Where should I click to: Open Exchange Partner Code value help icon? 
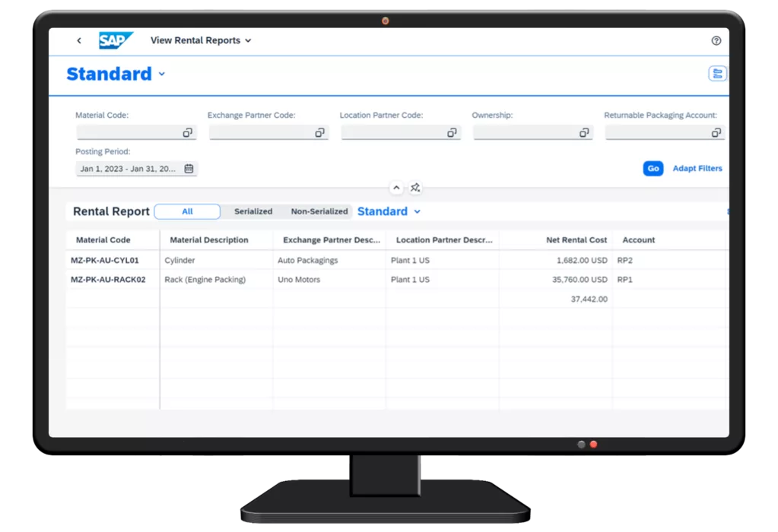[319, 133]
